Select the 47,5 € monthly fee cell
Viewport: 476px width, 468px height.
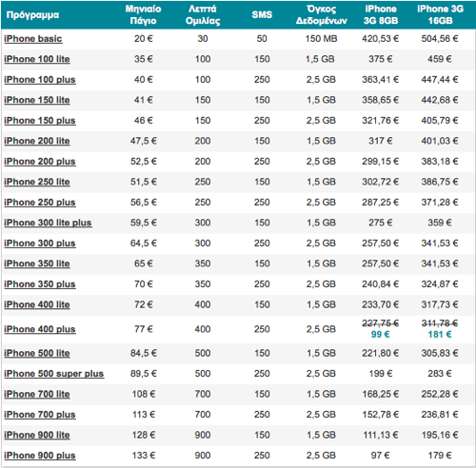tap(144, 141)
